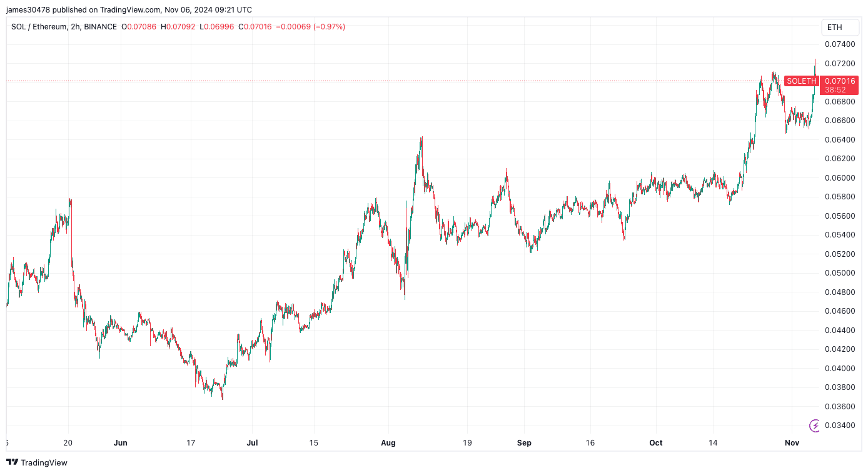Click the 20 date axis label
This screenshot has width=868, height=473.
tap(68, 443)
